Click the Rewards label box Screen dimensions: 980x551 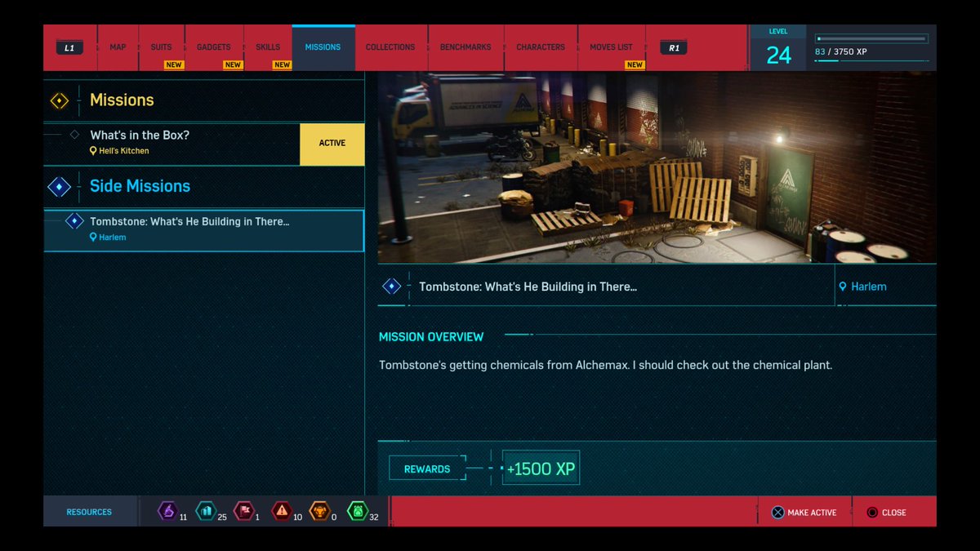[x=427, y=469]
